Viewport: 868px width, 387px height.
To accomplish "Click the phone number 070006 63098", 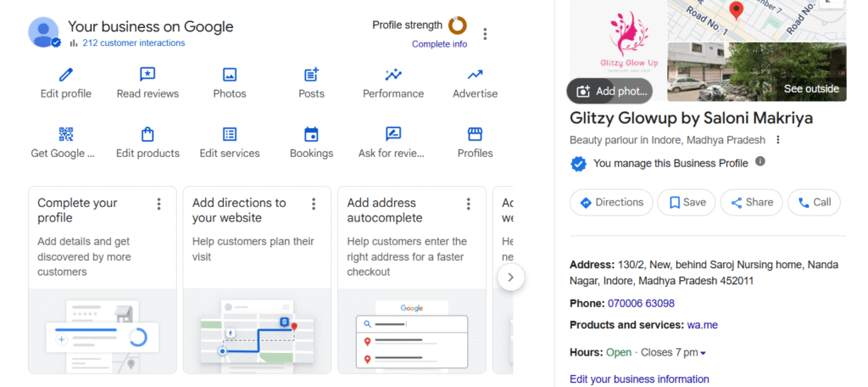I will coord(641,304).
